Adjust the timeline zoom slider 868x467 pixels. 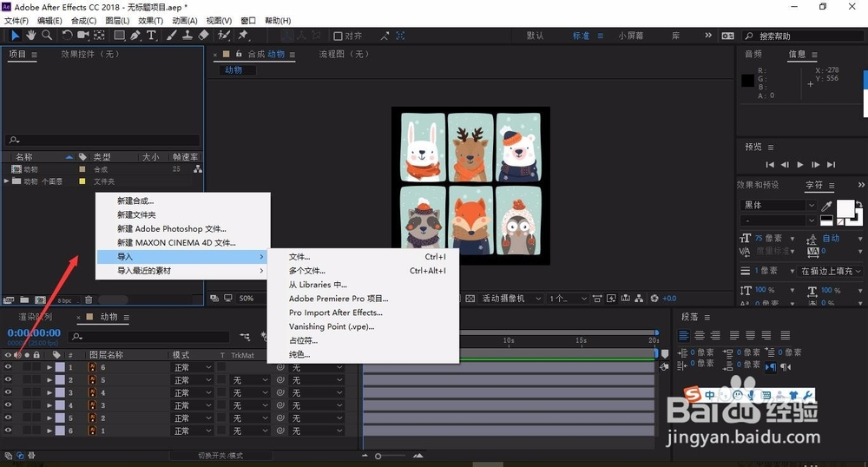pos(378,456)
